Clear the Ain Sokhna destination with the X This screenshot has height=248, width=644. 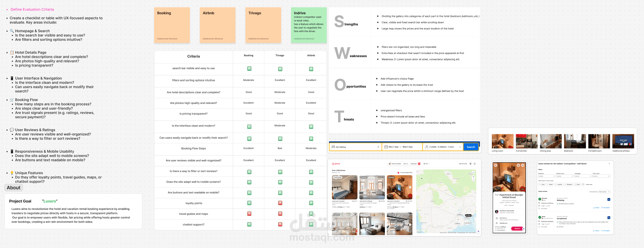click(378, 147)
